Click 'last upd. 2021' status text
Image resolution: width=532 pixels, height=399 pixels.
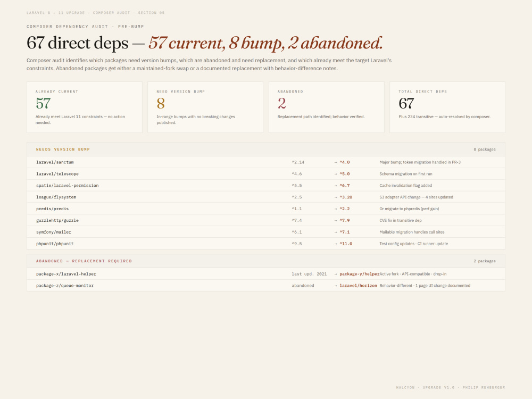[x=309, y=274]
